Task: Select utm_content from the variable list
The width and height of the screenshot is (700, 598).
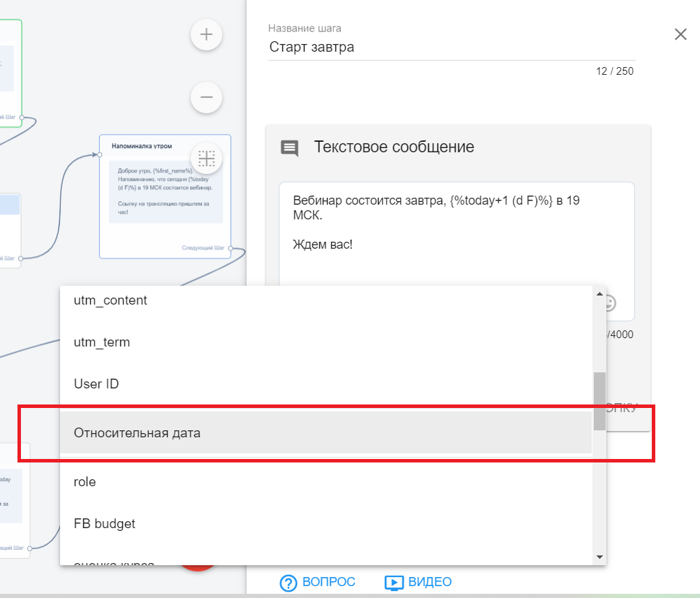Action: coord(110,300)
